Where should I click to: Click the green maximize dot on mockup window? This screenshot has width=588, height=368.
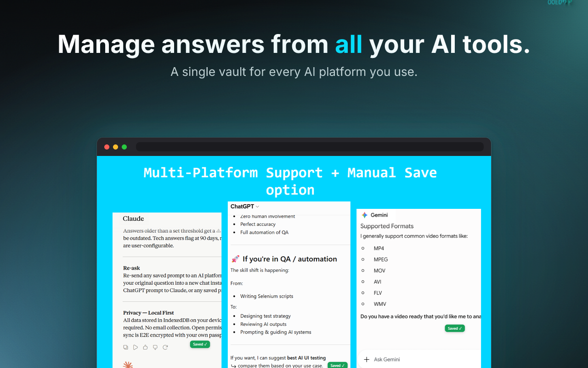coord(124,147)
